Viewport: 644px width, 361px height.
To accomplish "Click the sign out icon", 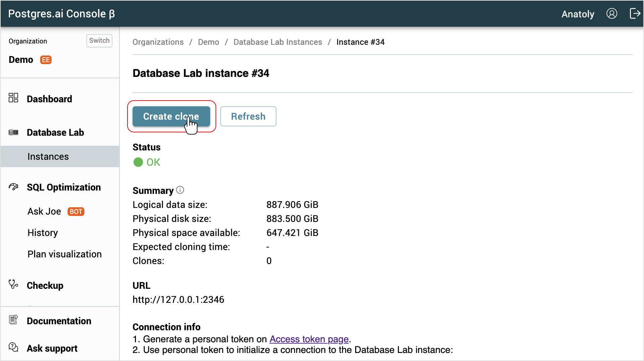I will (x=635, y=14).
